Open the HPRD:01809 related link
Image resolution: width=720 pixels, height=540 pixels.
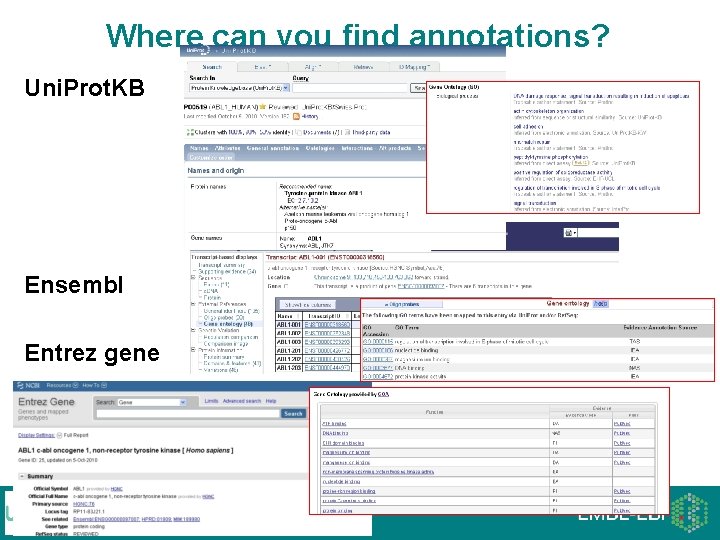(x=156, y=519)
